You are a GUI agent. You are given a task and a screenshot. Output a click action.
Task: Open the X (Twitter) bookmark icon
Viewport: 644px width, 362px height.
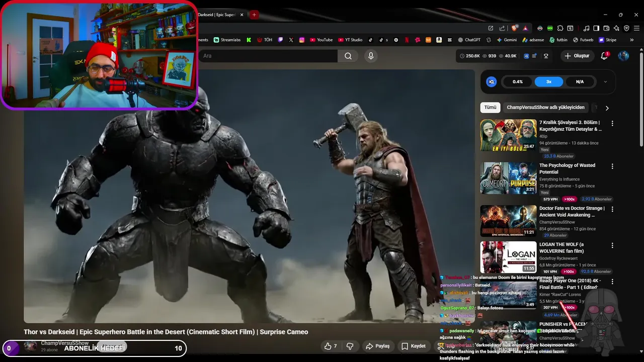click(291, 40)
